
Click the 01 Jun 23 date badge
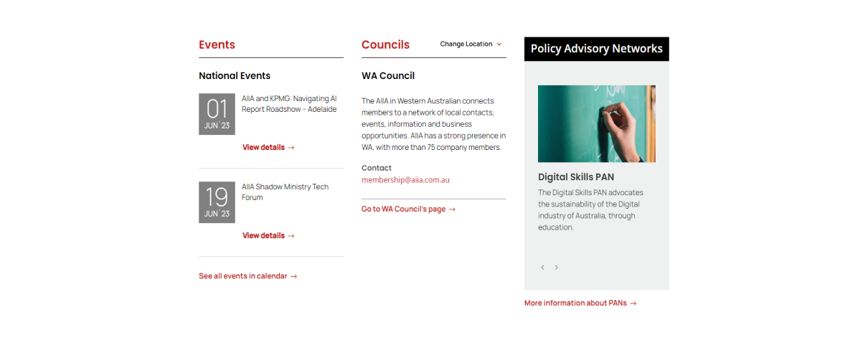point(217,114)
